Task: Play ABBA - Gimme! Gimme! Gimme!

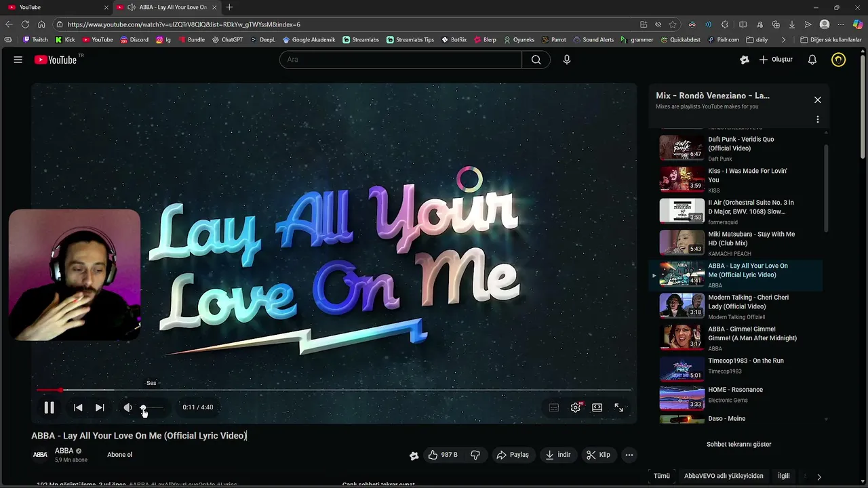Action: tap(736, 338)
